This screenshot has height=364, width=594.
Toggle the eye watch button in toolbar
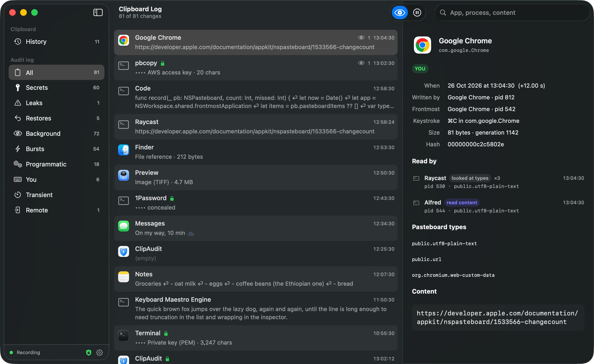click(x=400, y=12)
